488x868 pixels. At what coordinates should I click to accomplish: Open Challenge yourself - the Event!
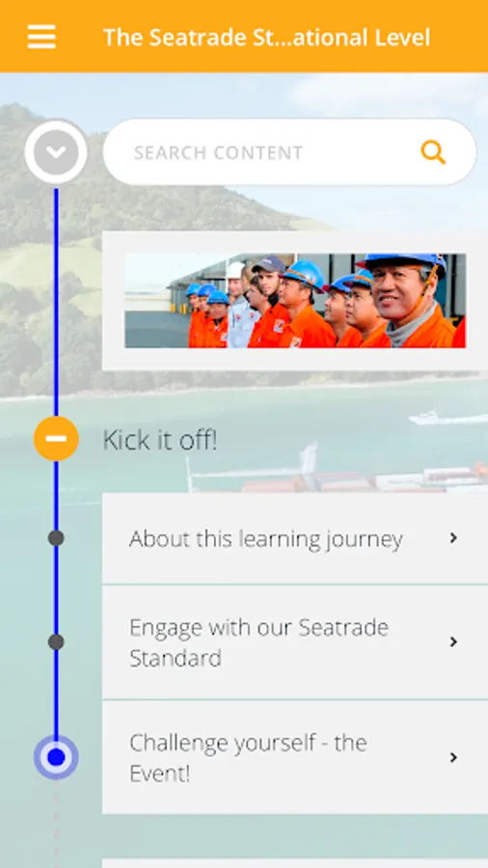295,757
